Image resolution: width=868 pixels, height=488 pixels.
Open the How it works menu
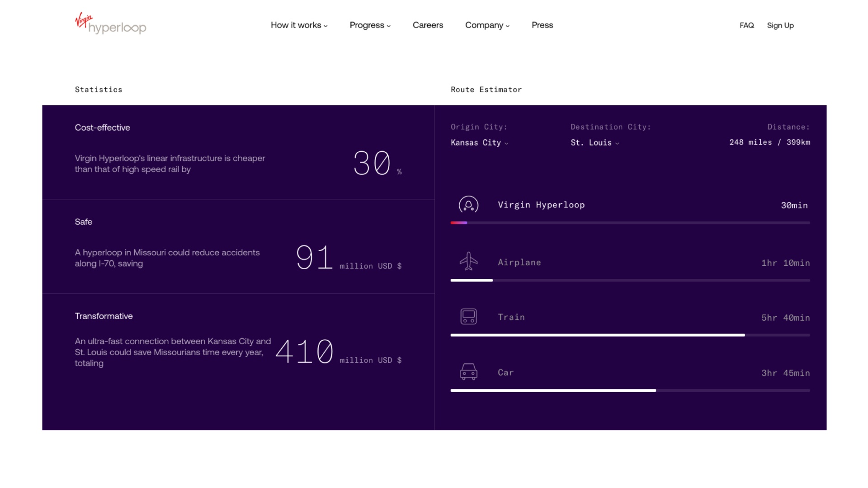pos(299,25)
